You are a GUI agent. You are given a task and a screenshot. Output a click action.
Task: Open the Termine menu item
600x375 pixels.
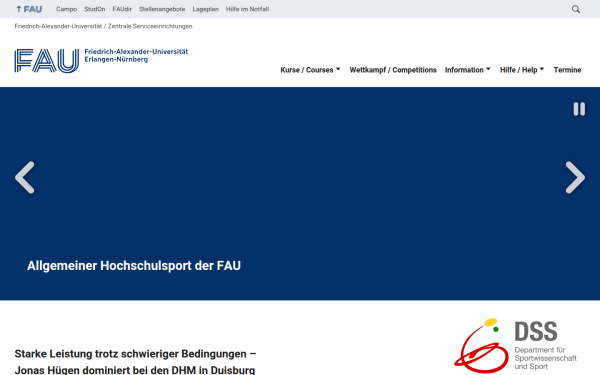tap(567, 70)
